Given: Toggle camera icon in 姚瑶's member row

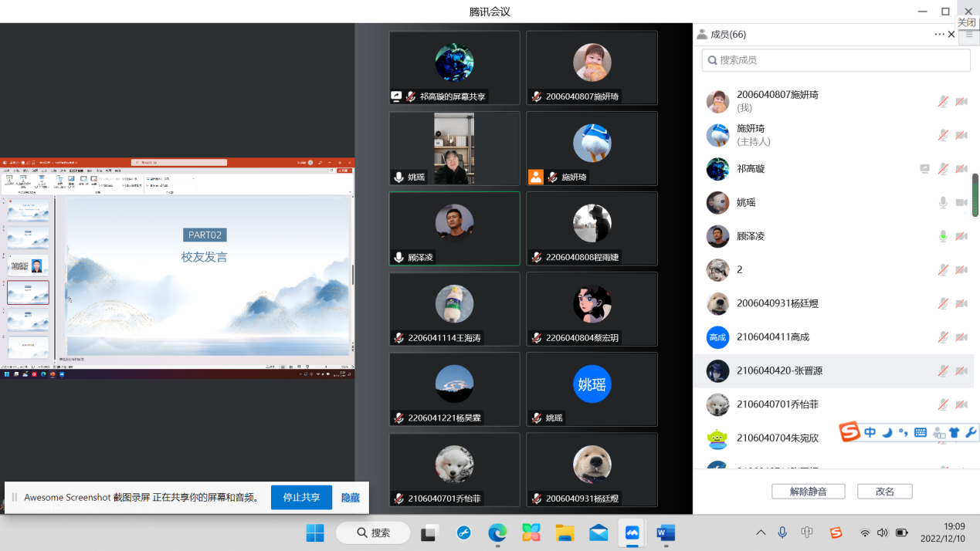Looking at the screenshot, I should 961,202.
